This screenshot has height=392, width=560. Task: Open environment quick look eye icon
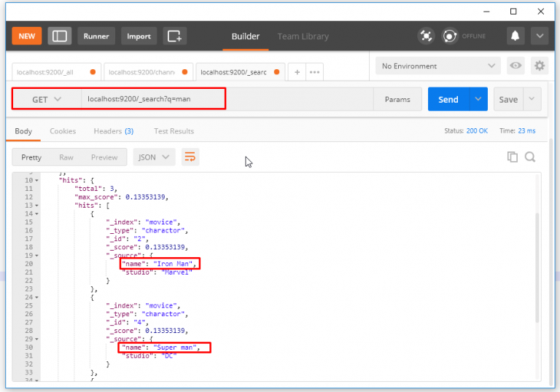click(516, 66)
